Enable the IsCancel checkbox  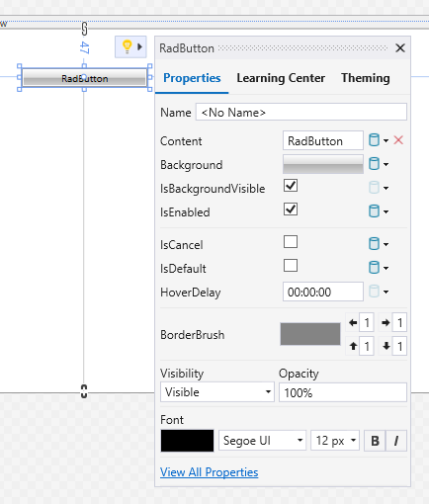coord(291,242)
